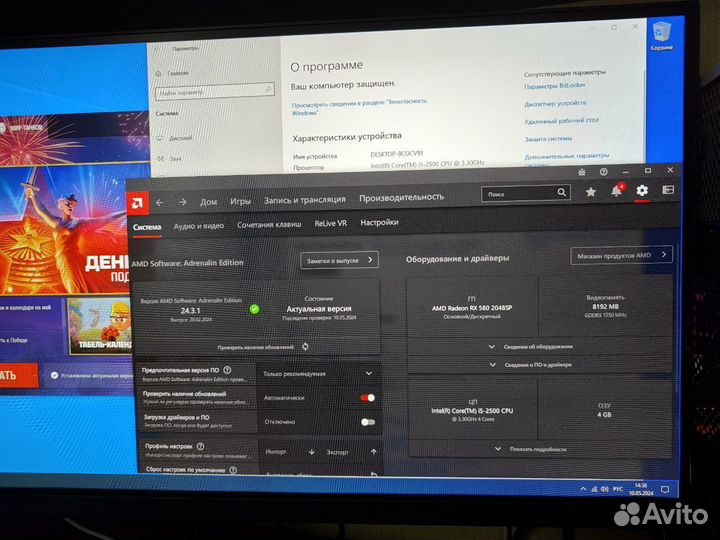Open Диспетчер устройств link in Settings window

tap(555, 103)
